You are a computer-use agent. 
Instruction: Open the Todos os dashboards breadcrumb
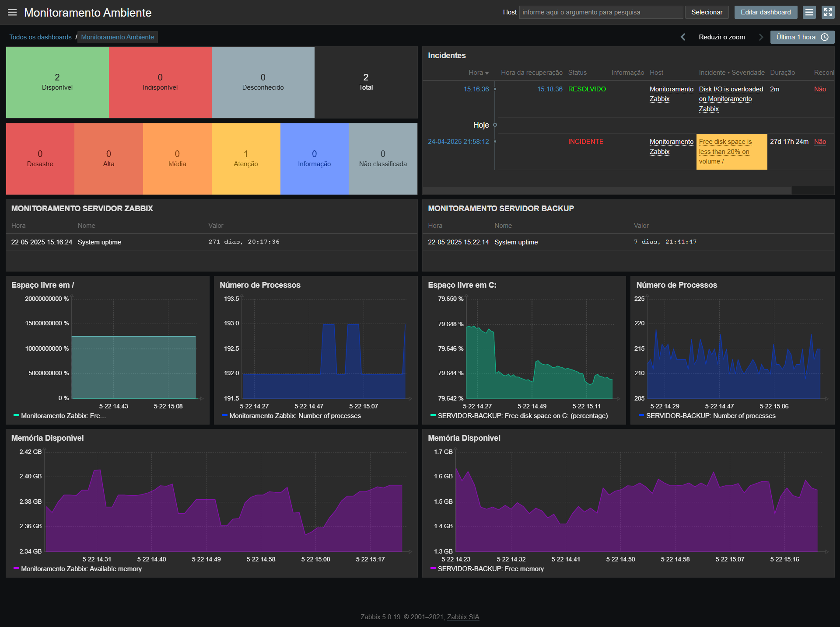[40, 37]
